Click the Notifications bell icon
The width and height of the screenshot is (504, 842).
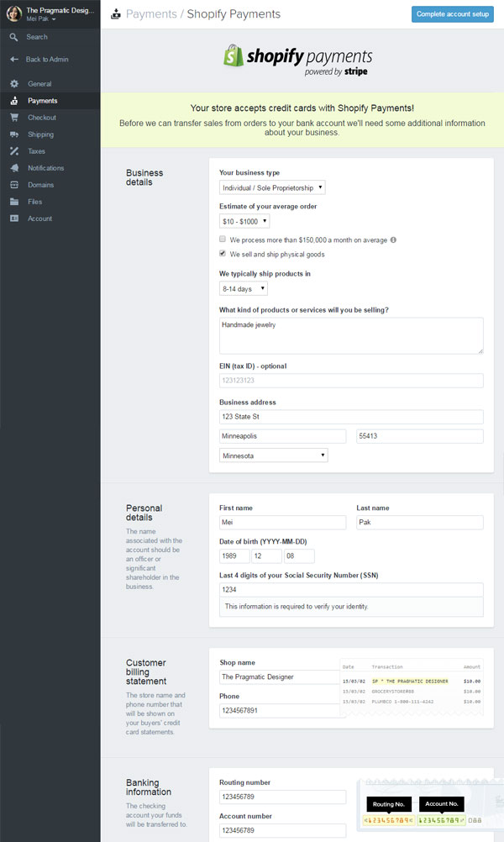(14, 168)
